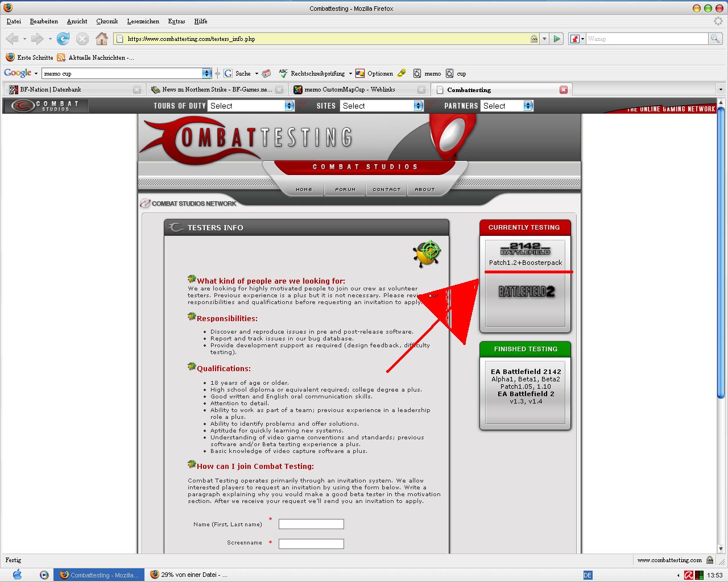
Task: Click the green Go arrow beside address bar
Action: tap(557, 39)
